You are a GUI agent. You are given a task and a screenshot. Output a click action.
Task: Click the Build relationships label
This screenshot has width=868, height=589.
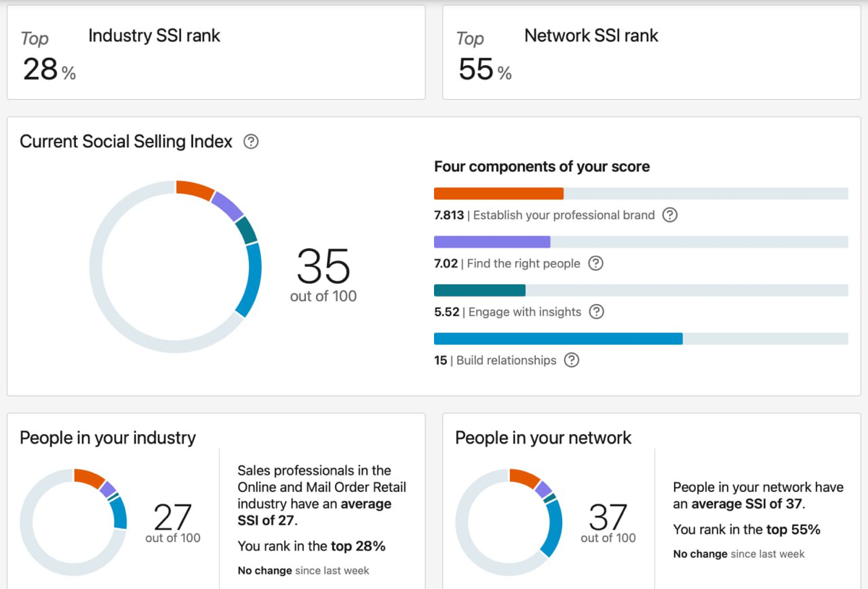(x=506, y=360)
